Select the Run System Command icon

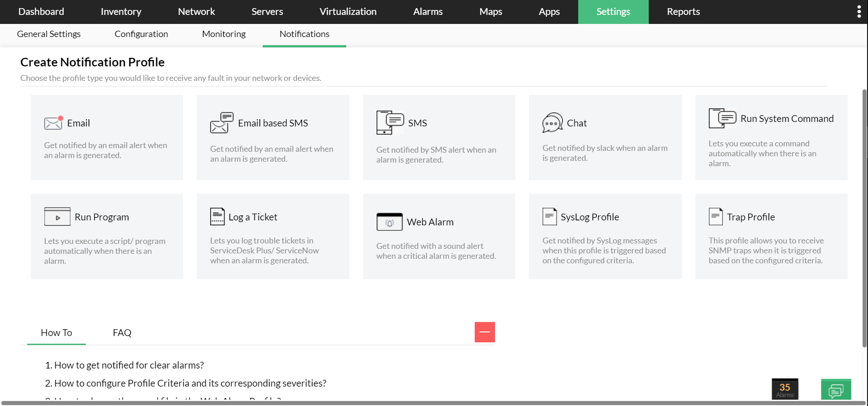point(722,118)
